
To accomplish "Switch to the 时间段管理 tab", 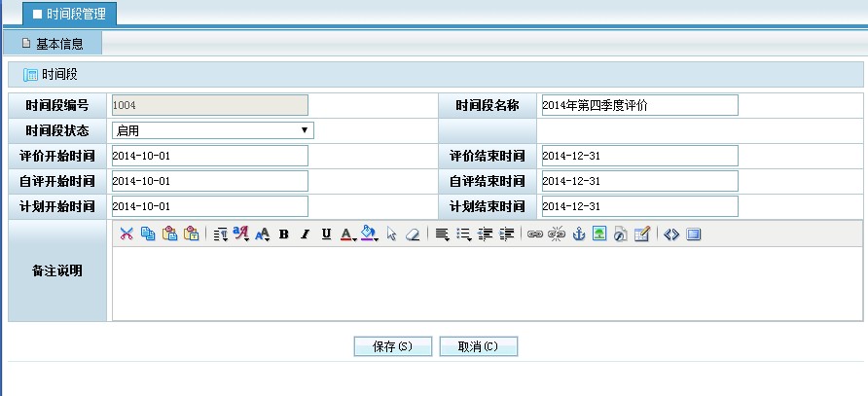I will pyautogui.click(x=70, y=14).
